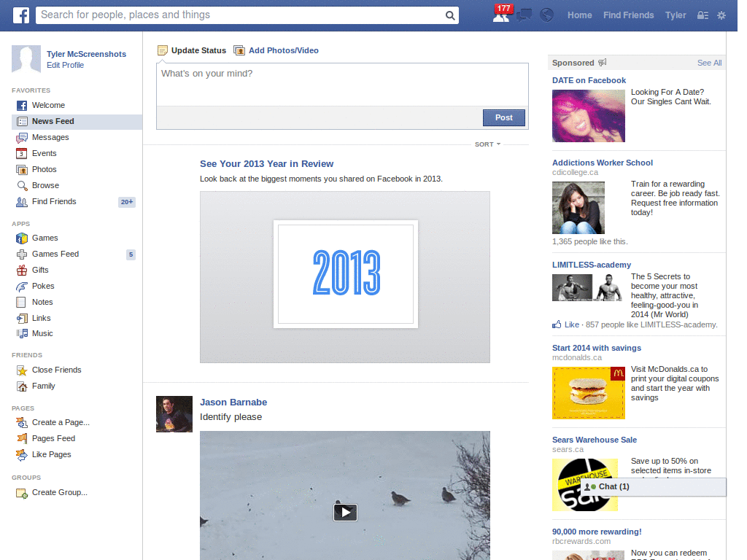Screen dimensions: 747x560
Task: Click in the top search field
Action: coord(241,15)
